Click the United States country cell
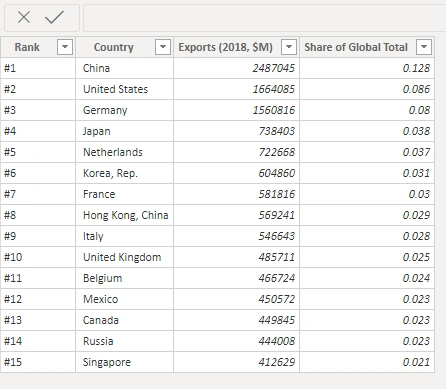Screen dimensions: 446x389 coord(125,89)
